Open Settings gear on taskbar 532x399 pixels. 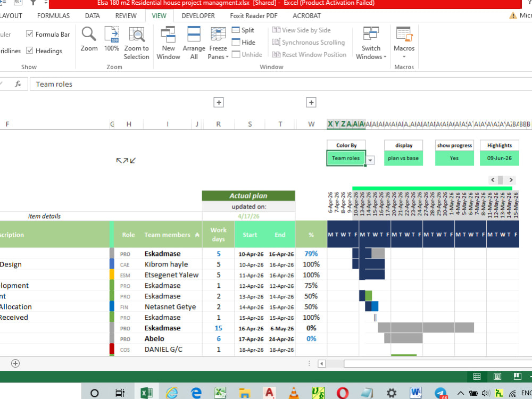tap(391, 393)
